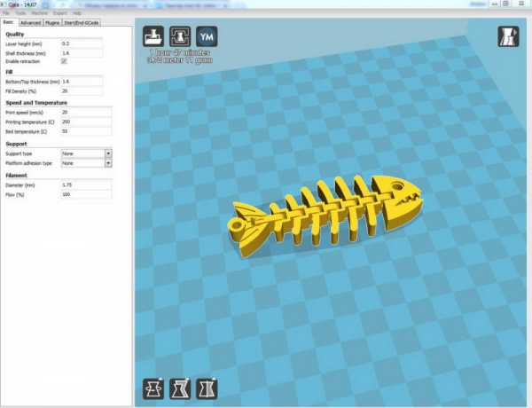Switch to the Advanced tab
Image resolution: width=532 pixels, height=408 pixels.
pyautogui.click(x=31, y=22)
